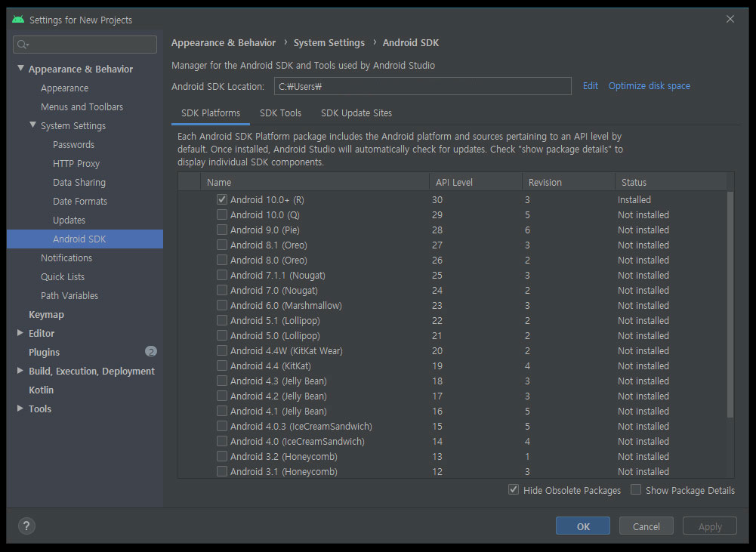Open Data Sharing settings
The image size is (756, 552).
click(79, 182)
